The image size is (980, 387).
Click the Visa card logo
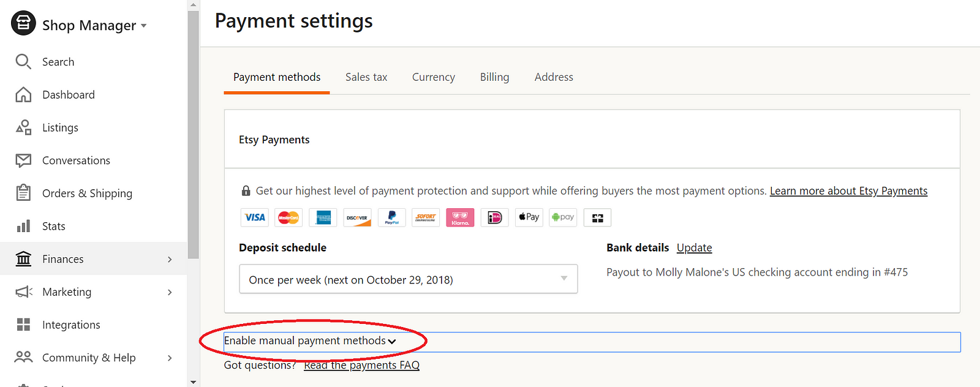tap(255, 217)
